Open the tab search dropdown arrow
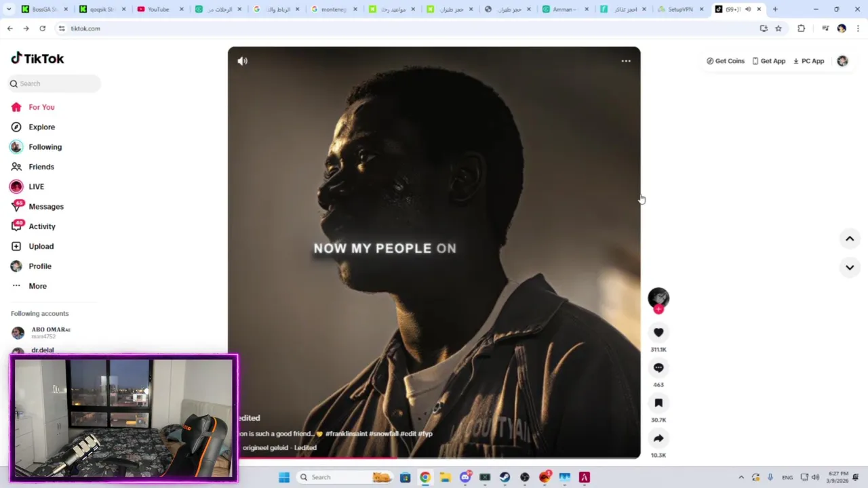Image resolution: width=868 pixels, height=488 pixels. [9, 9]
